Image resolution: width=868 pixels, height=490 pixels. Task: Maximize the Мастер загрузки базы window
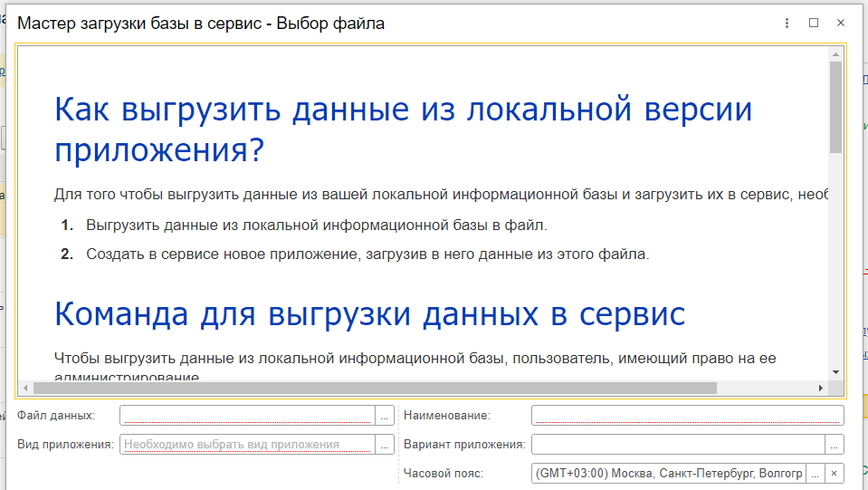(x=814, y=24)
